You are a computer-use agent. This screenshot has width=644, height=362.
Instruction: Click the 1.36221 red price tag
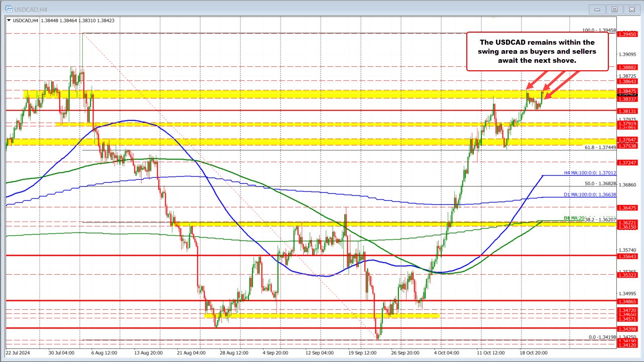point(627,222)
